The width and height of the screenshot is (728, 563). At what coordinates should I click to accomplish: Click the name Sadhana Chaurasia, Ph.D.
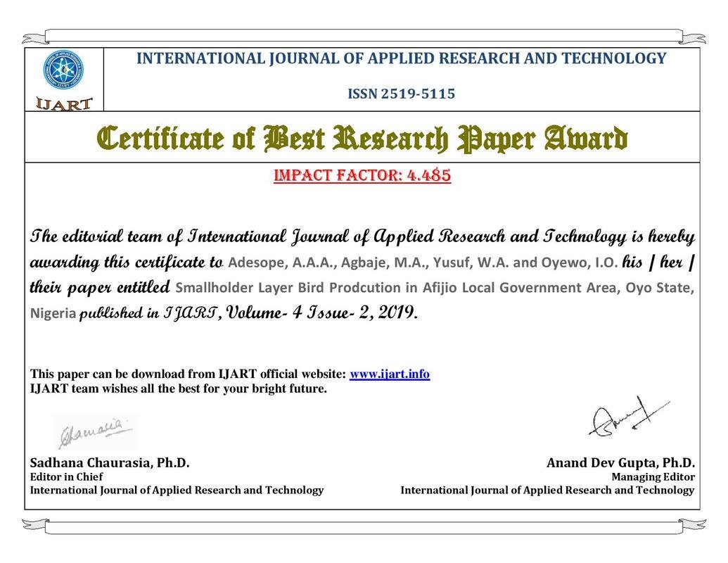(110, 462)
